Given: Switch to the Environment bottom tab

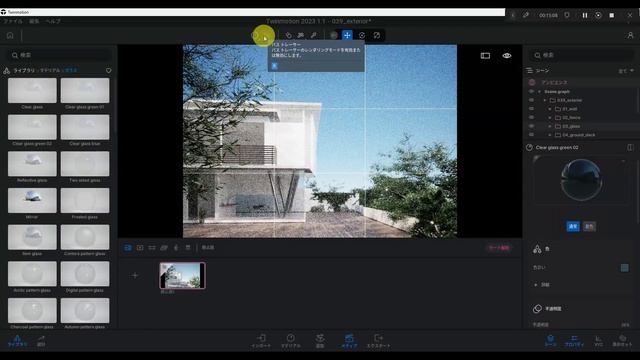Looking at the screenshot, I should click(320, 340).
